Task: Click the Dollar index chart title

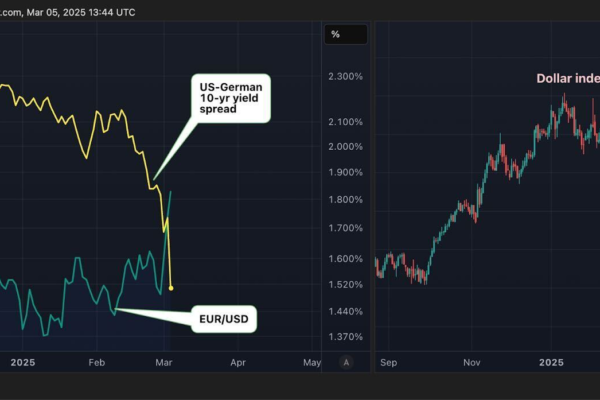Action: click(563, 78)
